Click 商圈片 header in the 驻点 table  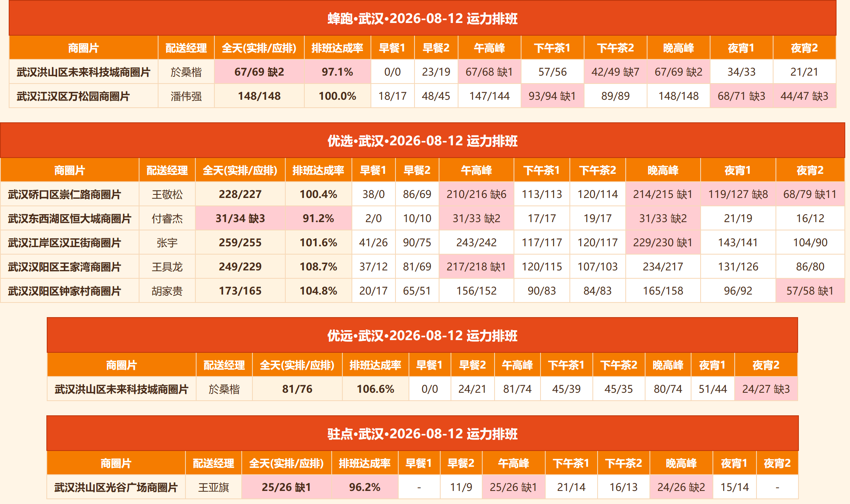[116, 463]
